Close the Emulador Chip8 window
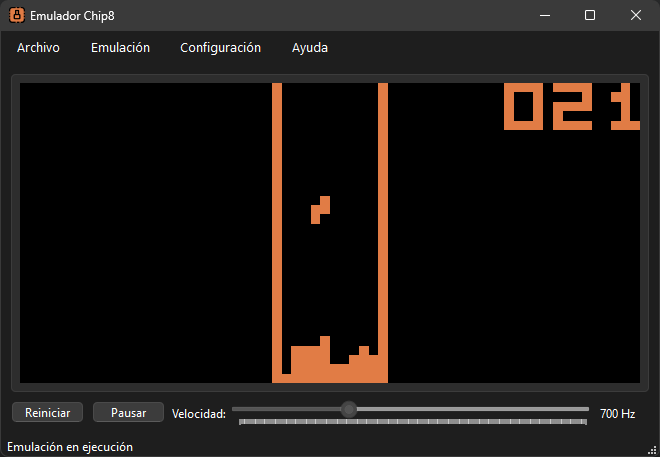660x457 pixels. pyautogui.click(x=636, y=16)
